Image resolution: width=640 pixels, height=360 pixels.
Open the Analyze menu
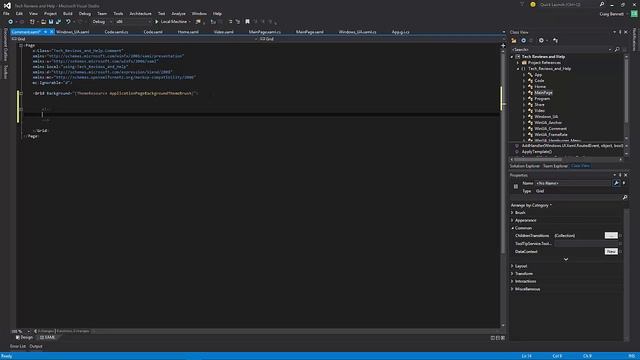(178, 13)
